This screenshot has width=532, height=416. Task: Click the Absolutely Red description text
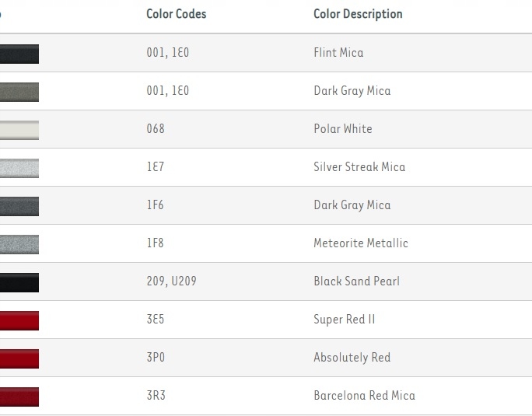(x=352, y=358)
